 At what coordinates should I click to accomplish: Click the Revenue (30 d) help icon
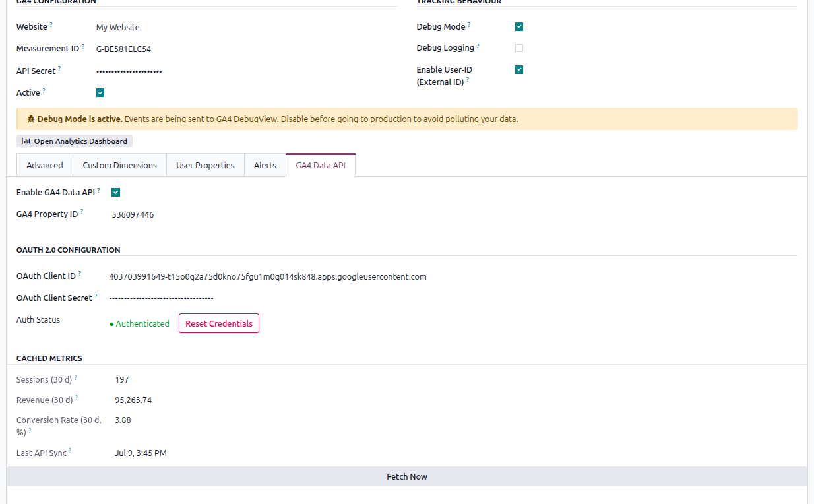pyautogui.click(x=77, y=398)
